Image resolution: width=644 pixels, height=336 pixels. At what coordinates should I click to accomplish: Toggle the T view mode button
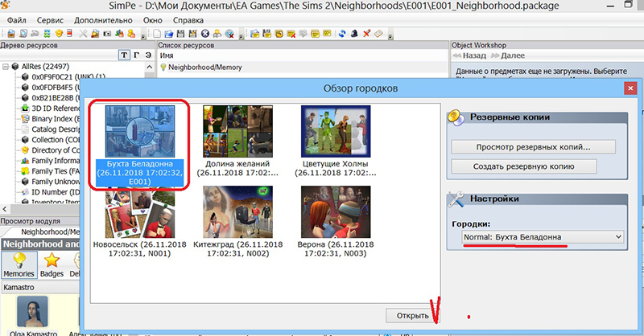click(x=123, y=55)
